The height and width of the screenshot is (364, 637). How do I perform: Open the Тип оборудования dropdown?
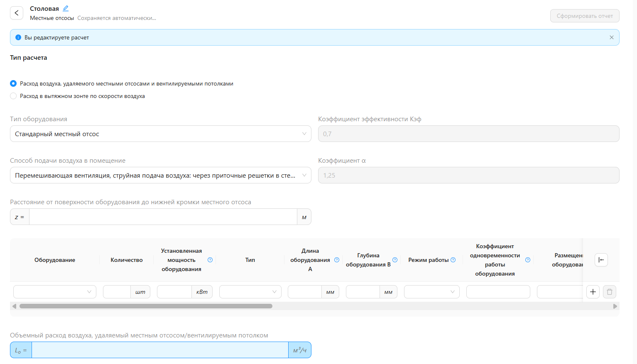click(160, 134)
